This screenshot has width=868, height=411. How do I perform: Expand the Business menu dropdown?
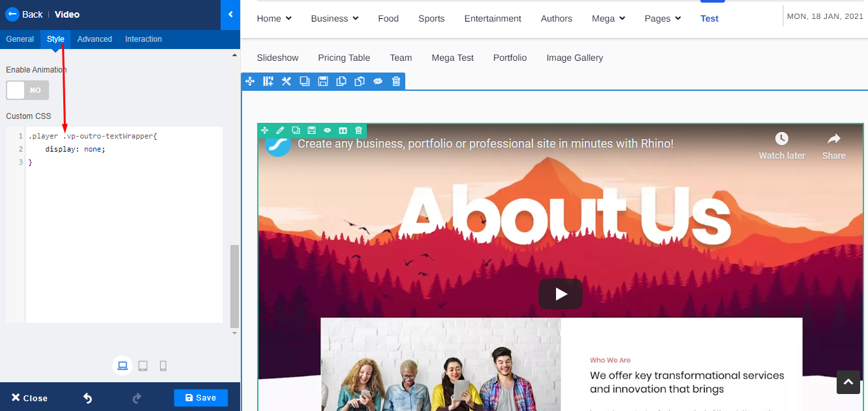pos(335,18)
